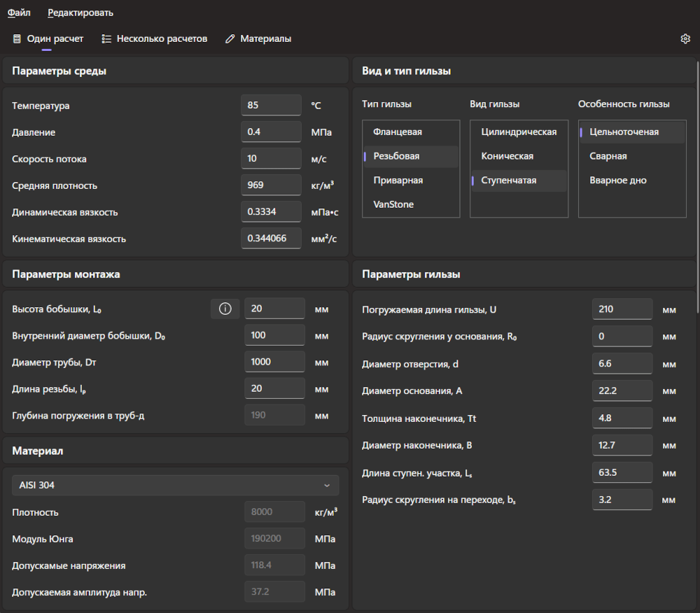Viewport: 700px width, 613px height.
Task: Open the Файл menu
Action: (x=19, y=13)
